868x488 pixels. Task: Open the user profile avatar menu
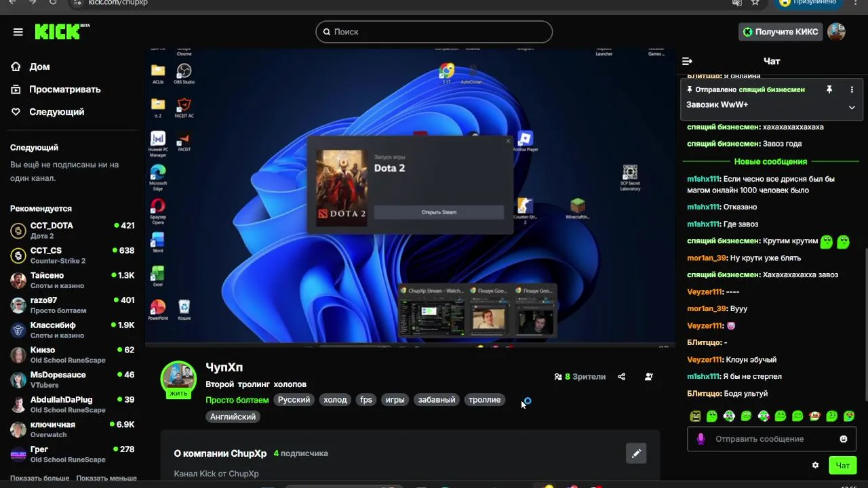[x=836, y=32]
